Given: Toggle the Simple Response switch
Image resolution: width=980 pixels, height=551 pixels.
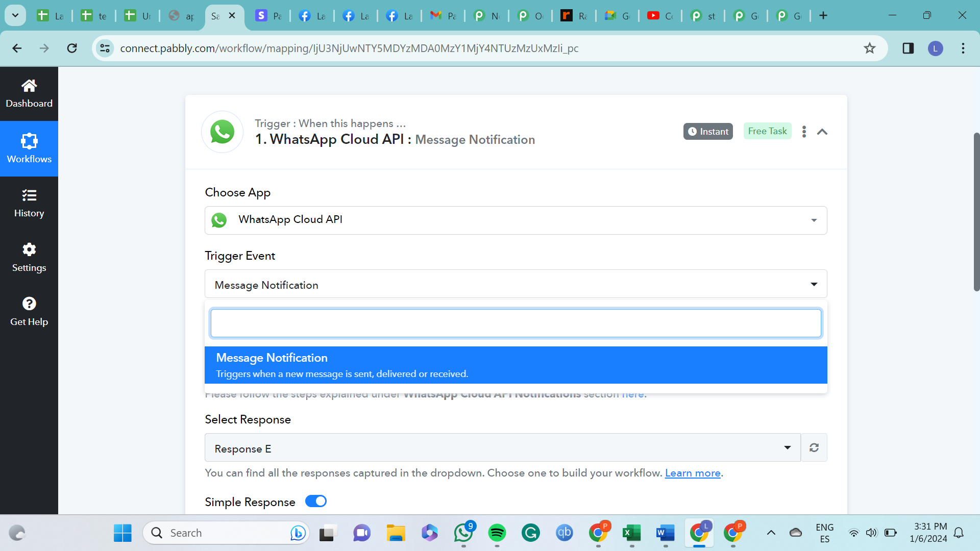Looking at the screenshot, I should point(316,501).
